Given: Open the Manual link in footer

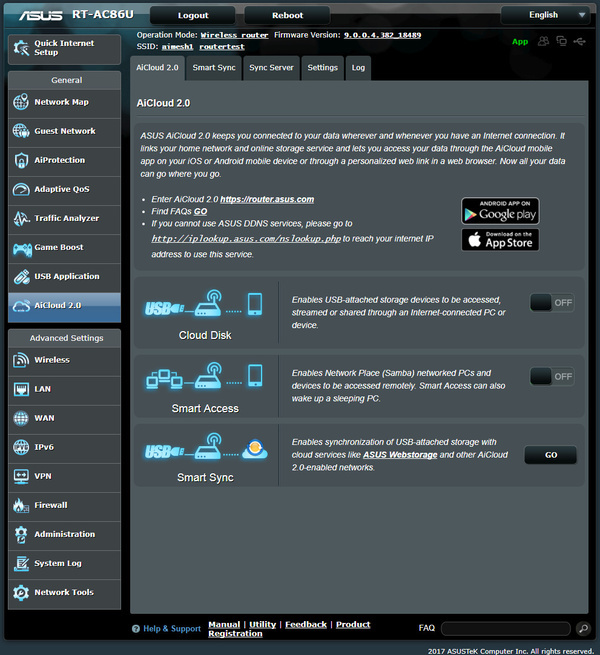Looking at the screenshot, I should (x=224, y=625).
